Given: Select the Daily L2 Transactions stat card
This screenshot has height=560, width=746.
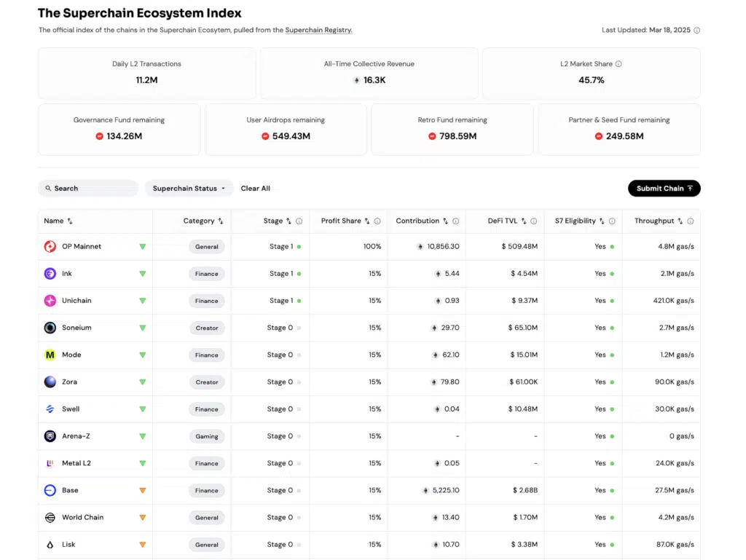Looking at the screenshot, I should coord(146,74).
